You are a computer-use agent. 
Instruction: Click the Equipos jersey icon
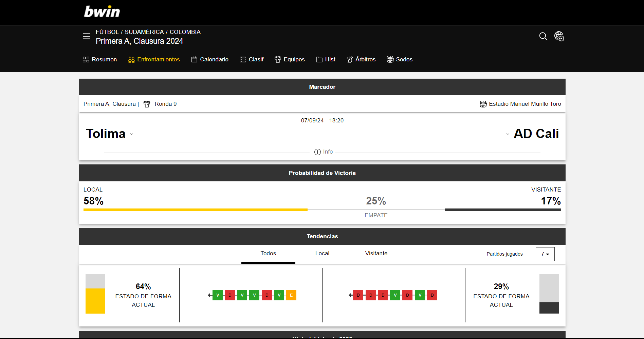click(x=278, y=60)
